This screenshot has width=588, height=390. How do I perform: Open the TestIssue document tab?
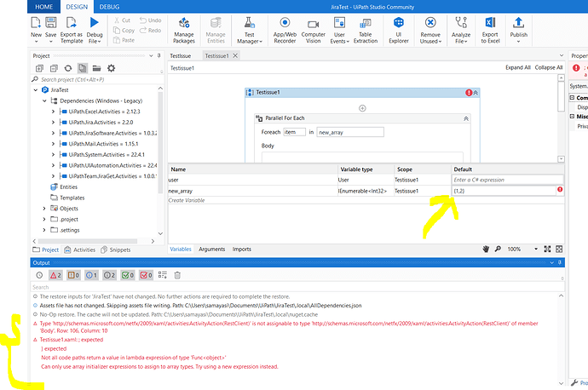pos(181,56)
